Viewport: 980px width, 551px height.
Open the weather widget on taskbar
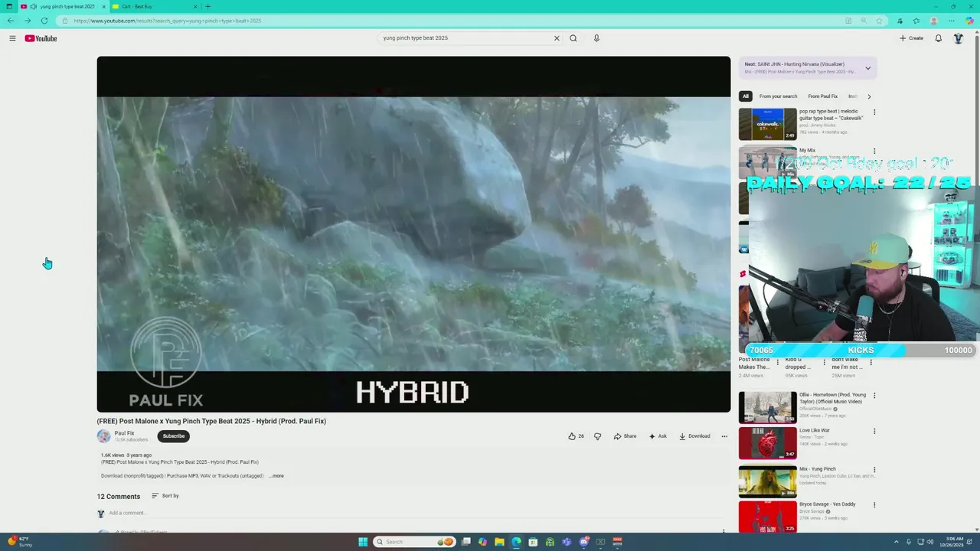[x=21, y=542]
